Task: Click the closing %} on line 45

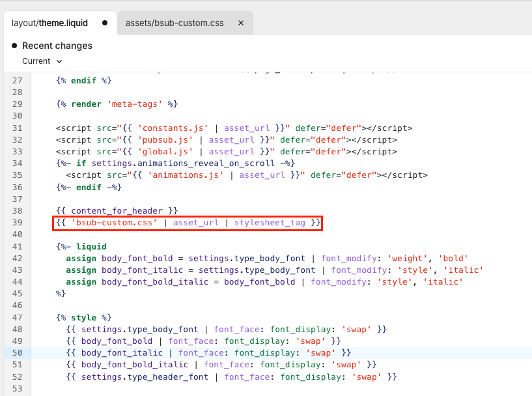Action: (61, 294)
